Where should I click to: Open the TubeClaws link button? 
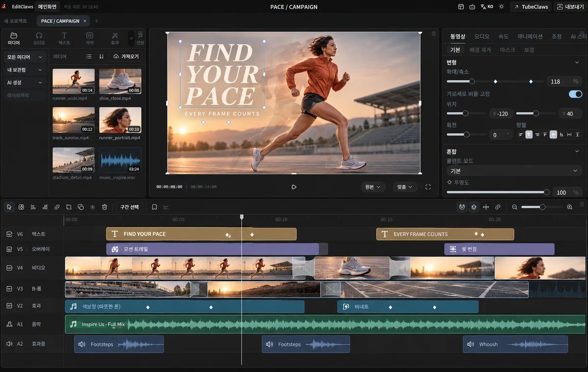pos(530,7)
